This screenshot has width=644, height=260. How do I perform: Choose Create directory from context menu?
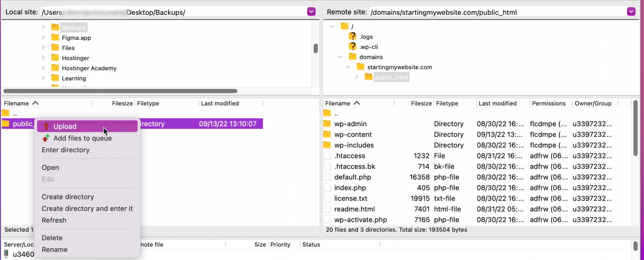point(68,197)
